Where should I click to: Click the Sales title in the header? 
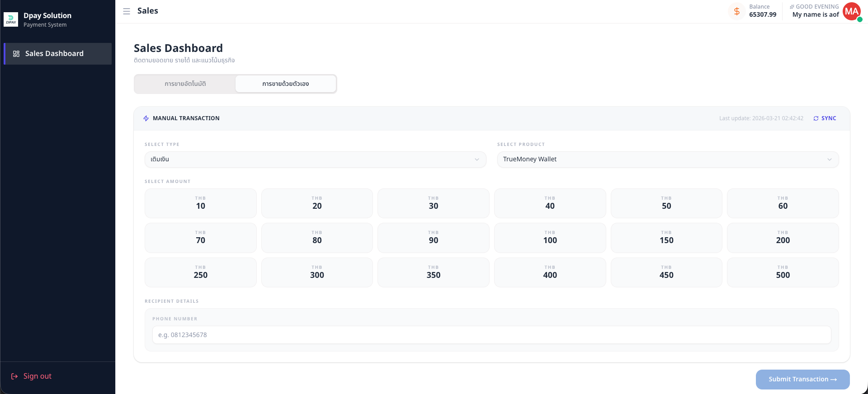[148, 11]
